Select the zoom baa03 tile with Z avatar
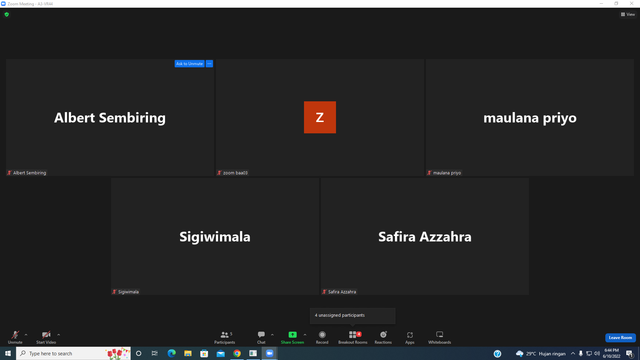Viewport: 640px width, 360px height. coord(320,118)
